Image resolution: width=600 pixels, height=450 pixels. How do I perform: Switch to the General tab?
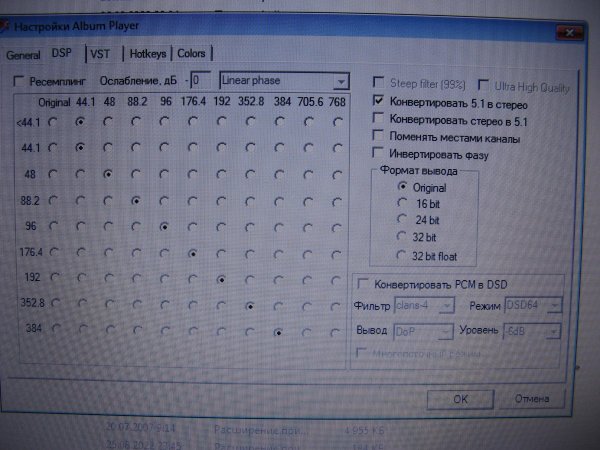point(23,55)
